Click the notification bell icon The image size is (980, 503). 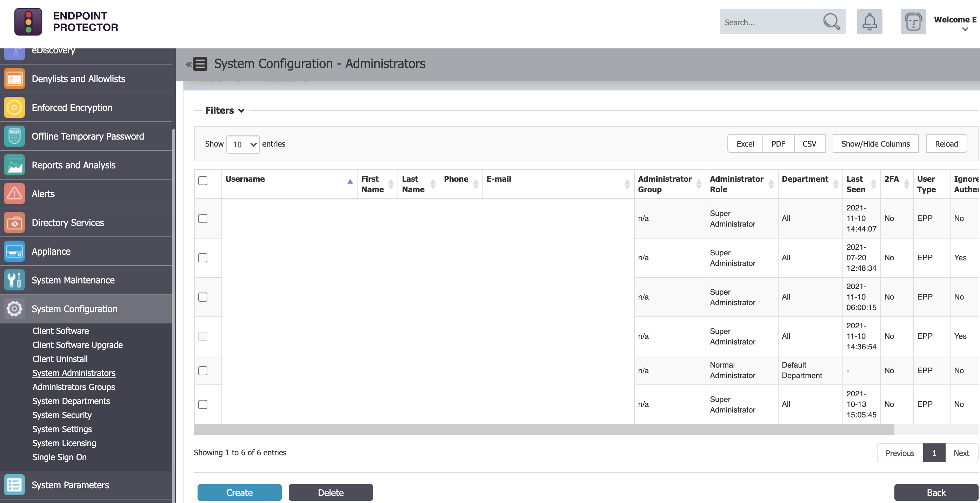click(869, 22)
